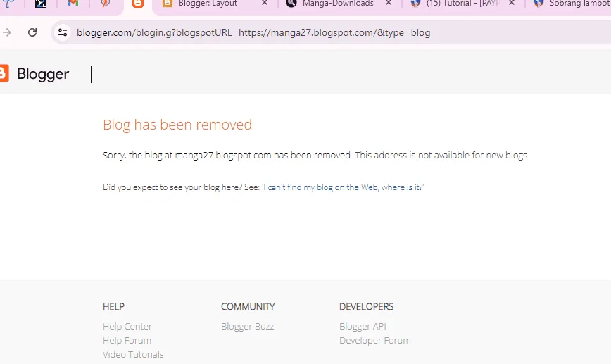Reload the current Blogger page

[x=32, y=32]
